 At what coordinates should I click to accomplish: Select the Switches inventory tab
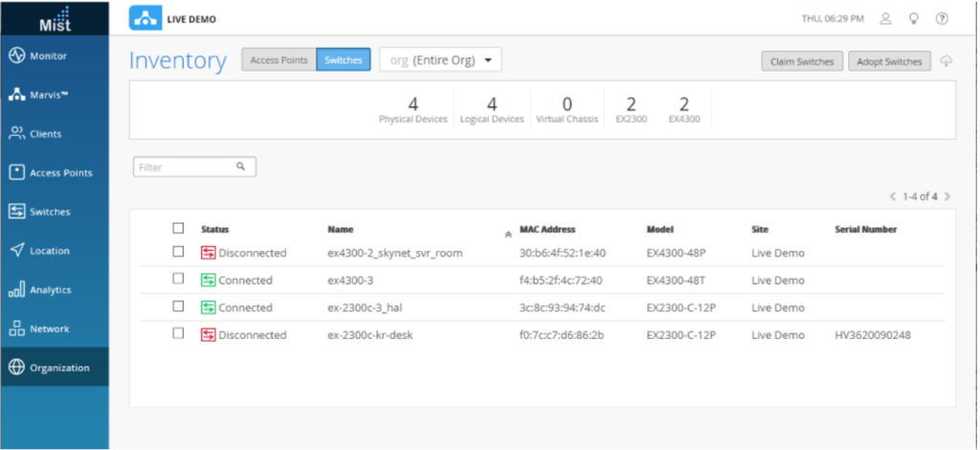point(344,60)
